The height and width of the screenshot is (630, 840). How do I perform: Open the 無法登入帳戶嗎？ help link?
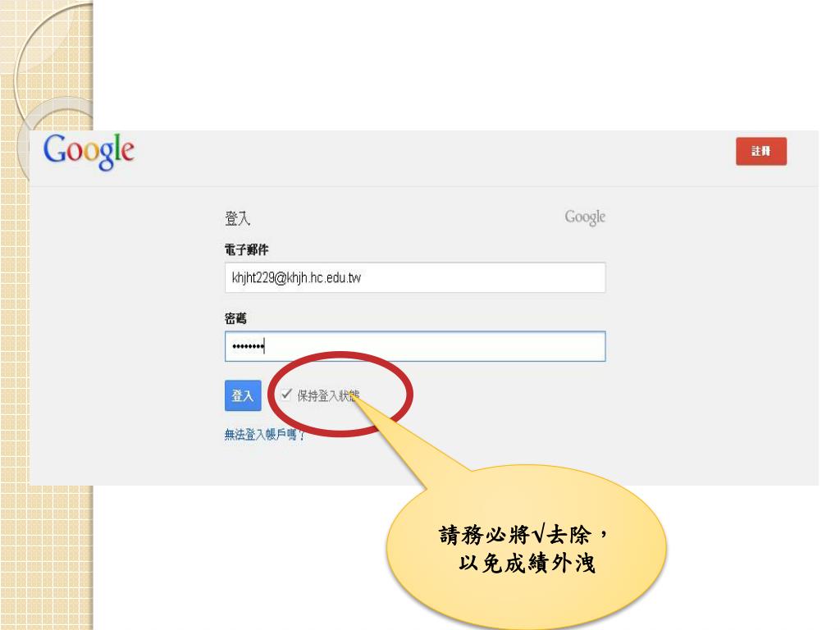(265, 435)
